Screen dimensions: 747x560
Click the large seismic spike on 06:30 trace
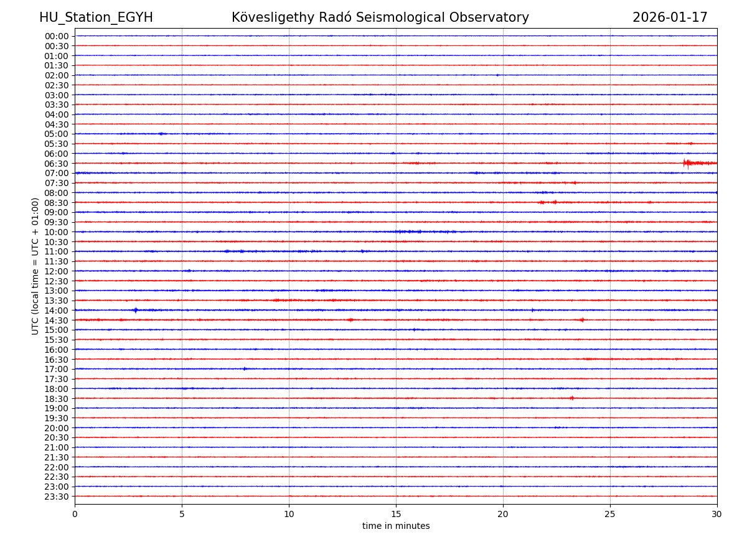point(685,163)
